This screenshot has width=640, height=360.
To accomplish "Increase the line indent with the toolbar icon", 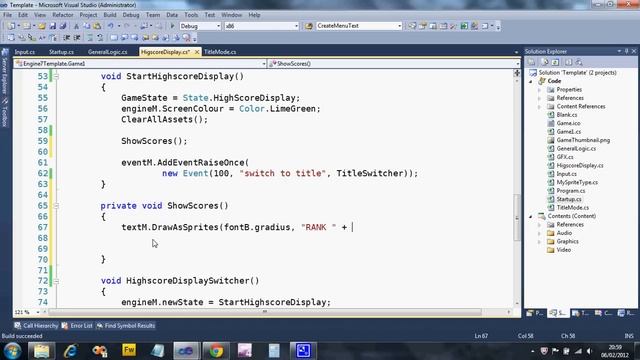I will (x=77, y=38).
